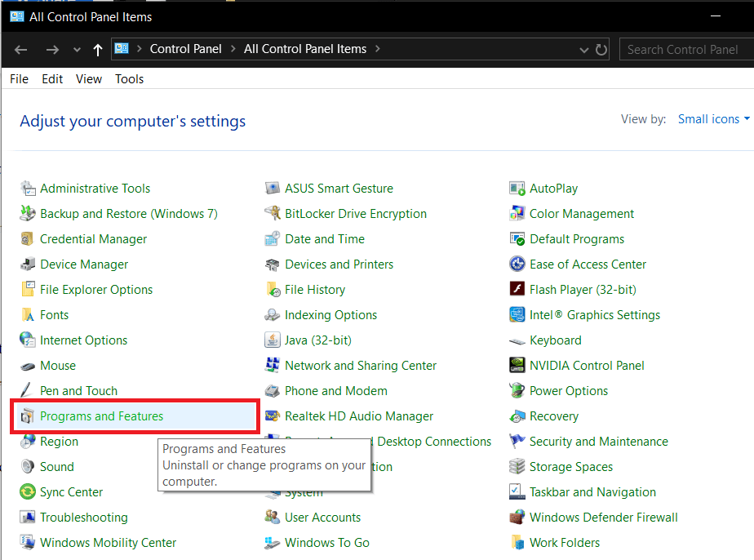Screen dimensions: 754x560
Task: Open Sync Center
Action: [70, 491]
